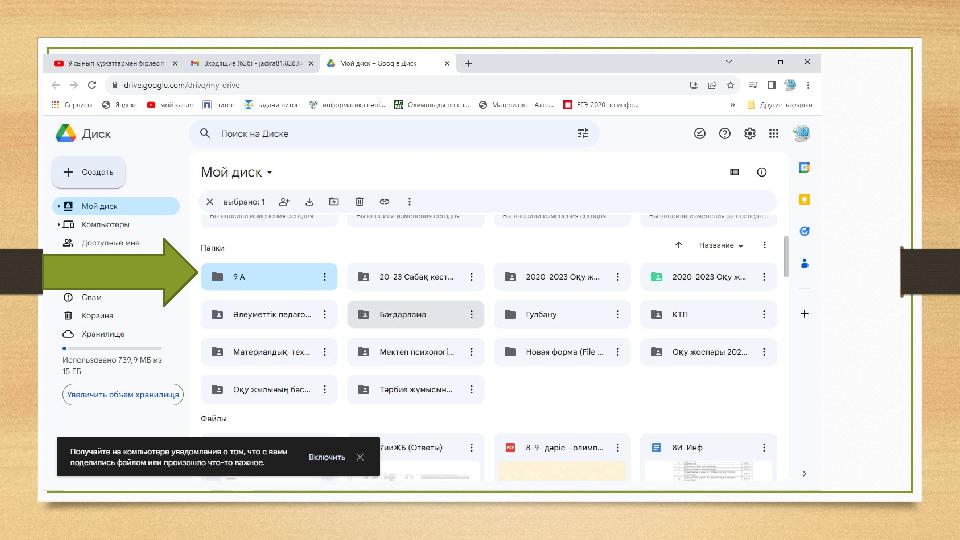Expand Компьютеры sidebar tree arrow
The width and height of the screenshot is (960, 540).
click(x=58, y=225)
